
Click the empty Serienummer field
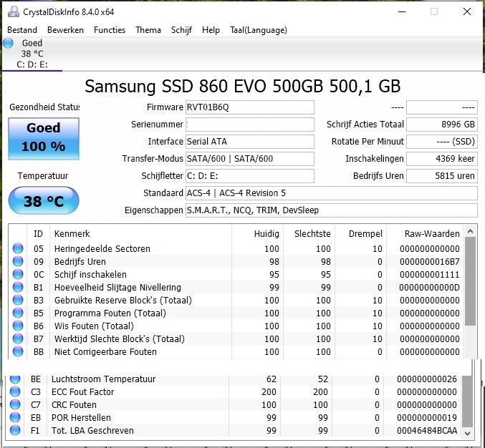point(249,125)
